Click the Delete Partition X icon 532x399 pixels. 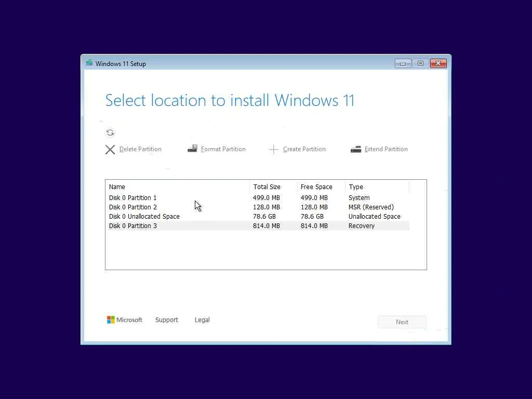[x=110, y=150]
